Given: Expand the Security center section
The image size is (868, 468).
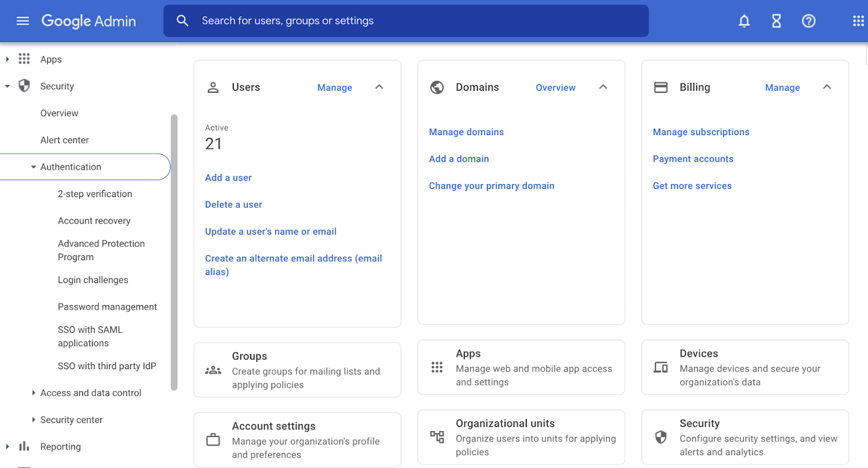Looking at the screenshot, I should [x=34, y=420].
